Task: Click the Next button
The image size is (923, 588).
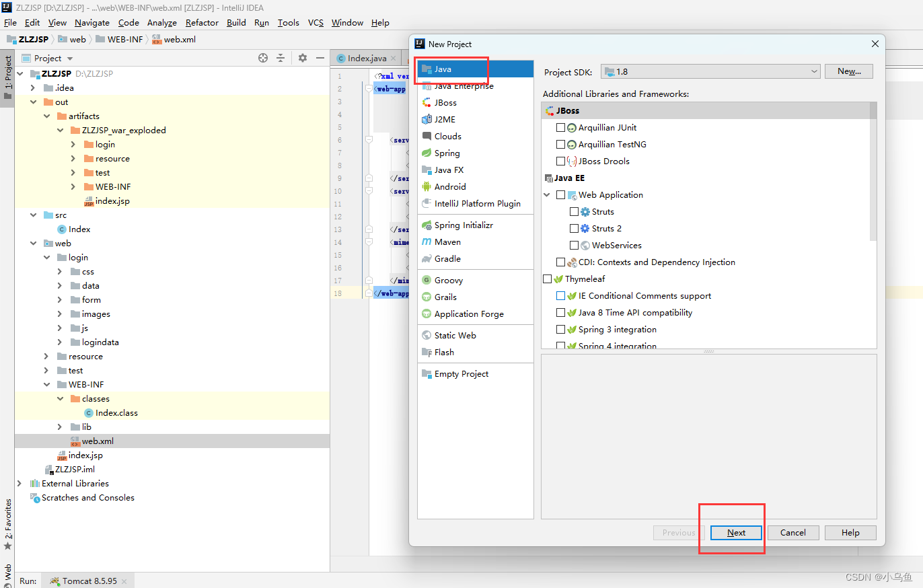Action: (x=736, y=533)
